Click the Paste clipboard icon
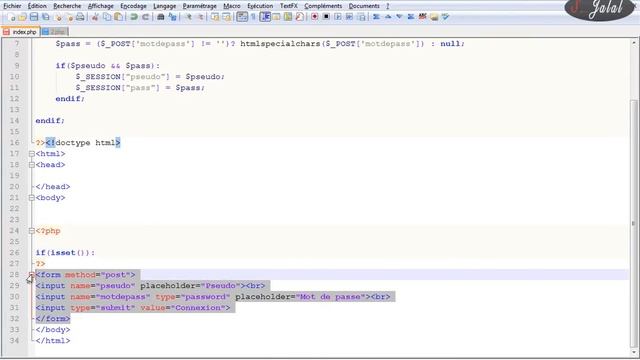Screen dimensions: 640x360 click(119, 17)
